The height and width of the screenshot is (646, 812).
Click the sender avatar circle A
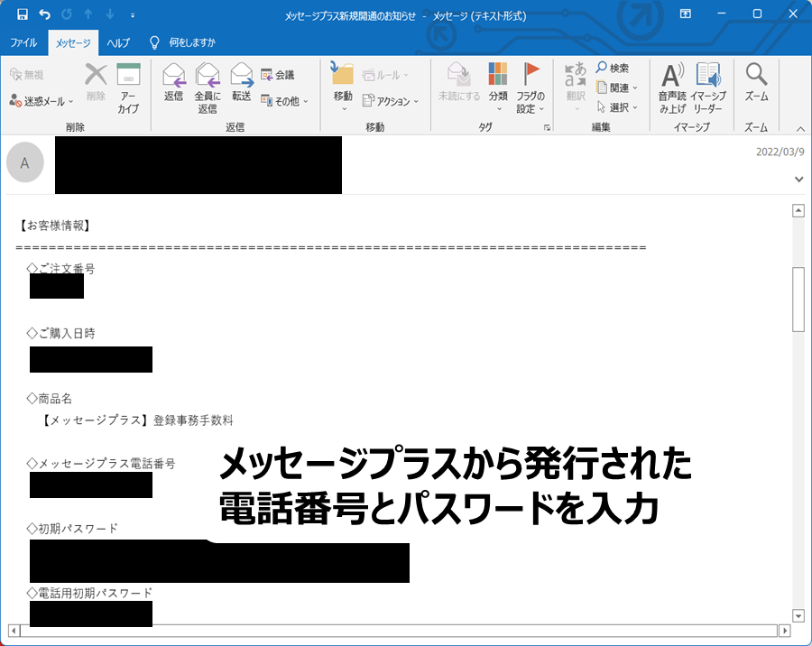pos(25,162)
